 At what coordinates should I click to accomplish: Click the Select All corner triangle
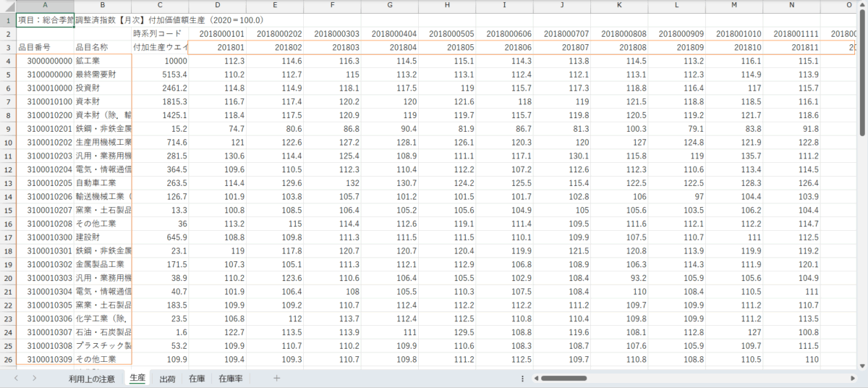(x=8, y=7)
